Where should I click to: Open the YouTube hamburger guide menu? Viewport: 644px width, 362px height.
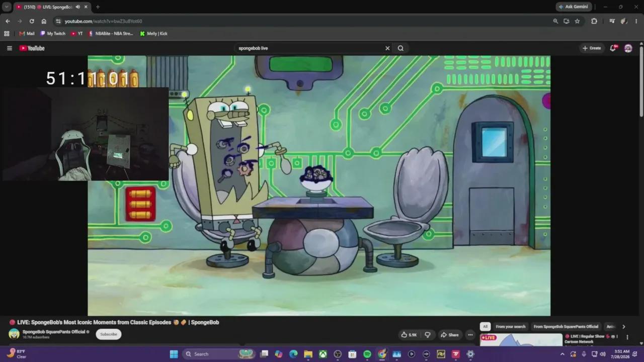9,48
